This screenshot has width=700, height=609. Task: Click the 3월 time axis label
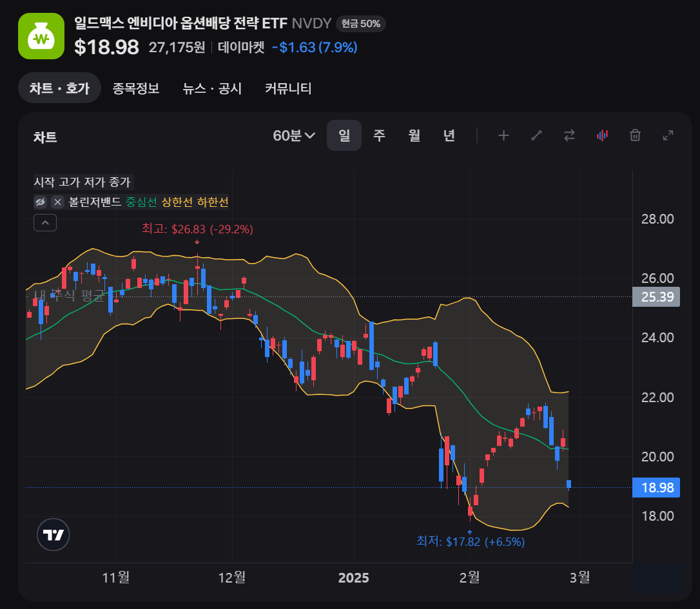[580, 577]
